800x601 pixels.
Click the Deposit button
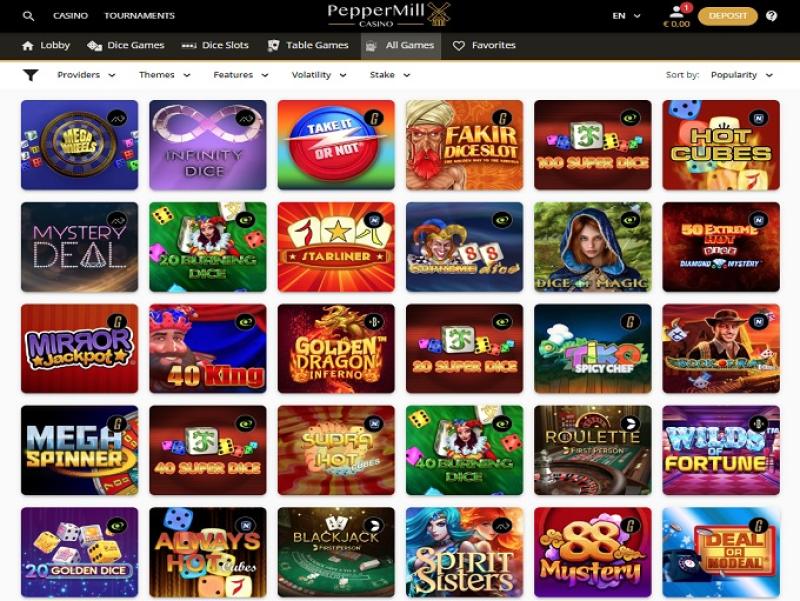point(728,16)
